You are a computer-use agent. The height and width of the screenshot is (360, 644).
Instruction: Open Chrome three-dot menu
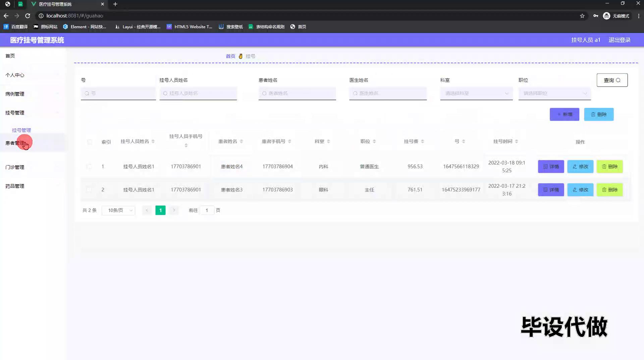click(x=639, y=16)
